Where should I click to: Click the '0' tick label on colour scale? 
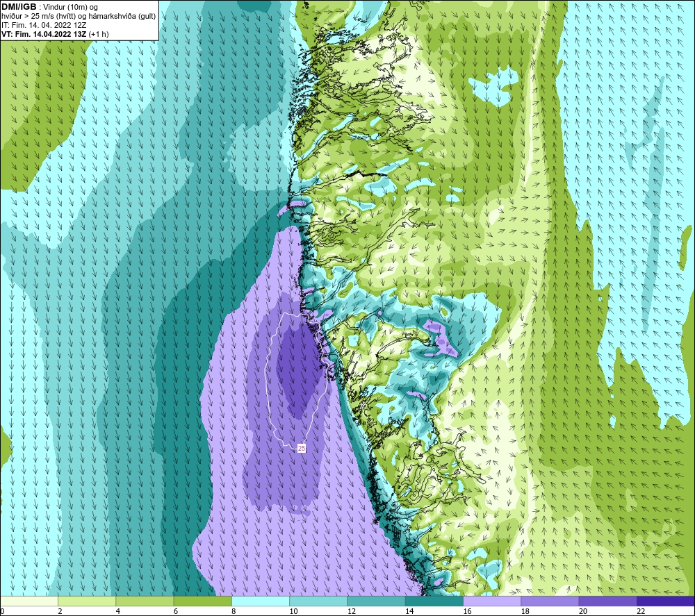click(x=2, y=611)
